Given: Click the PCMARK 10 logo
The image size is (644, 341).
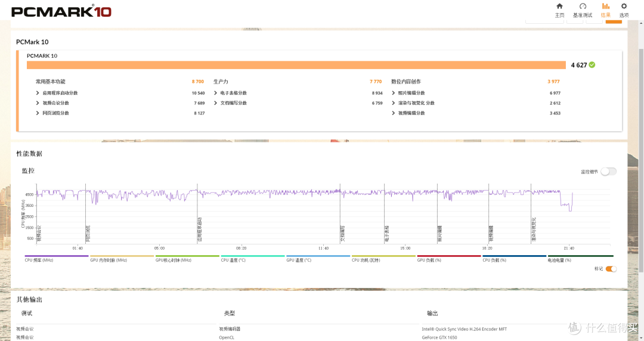Looking at the screenshot, I should [x=61, y=11].
